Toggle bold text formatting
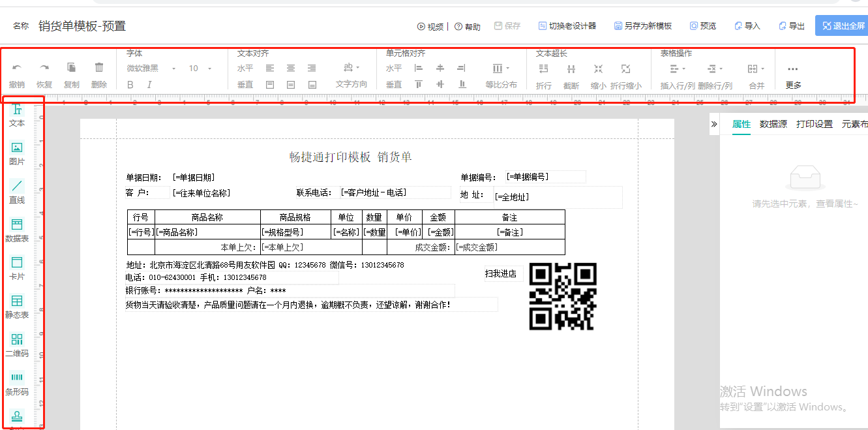This screenshot has height=430, width=868. point(130,84)
